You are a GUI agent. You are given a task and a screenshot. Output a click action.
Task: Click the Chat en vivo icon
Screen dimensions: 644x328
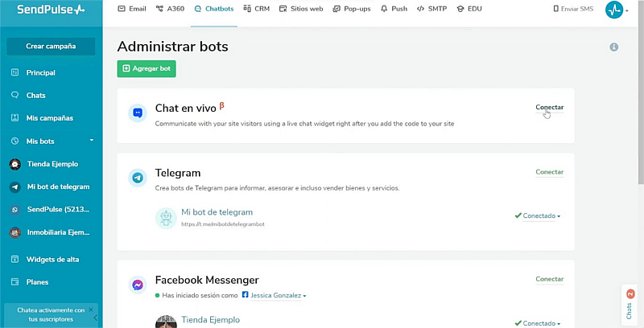pos(138,113)
